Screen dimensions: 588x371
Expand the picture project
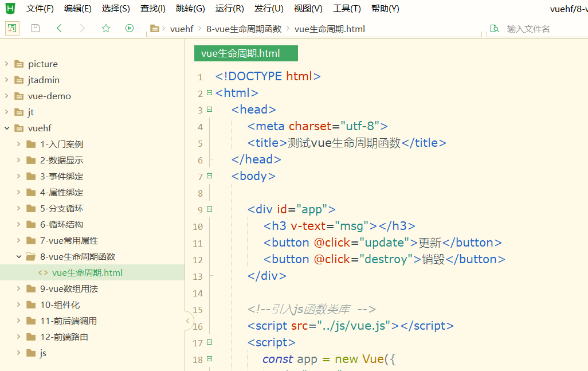[7, 64]
